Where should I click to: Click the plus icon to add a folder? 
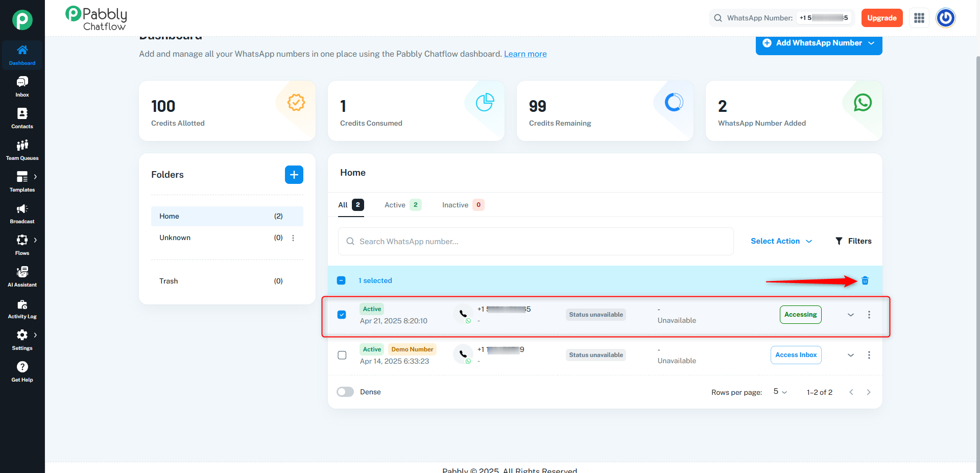tap(294, 175)
